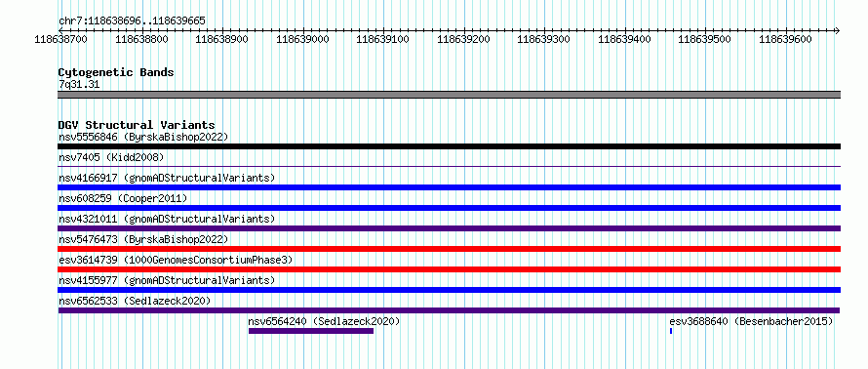Click the short purple nsv6564240 variant bar
Screen dimensions: 868x369
(311, 331)
